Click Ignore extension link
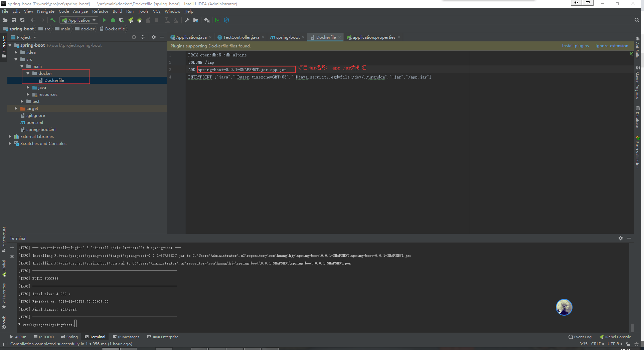This screenshot has height=350, width=644. pos(612,46)
